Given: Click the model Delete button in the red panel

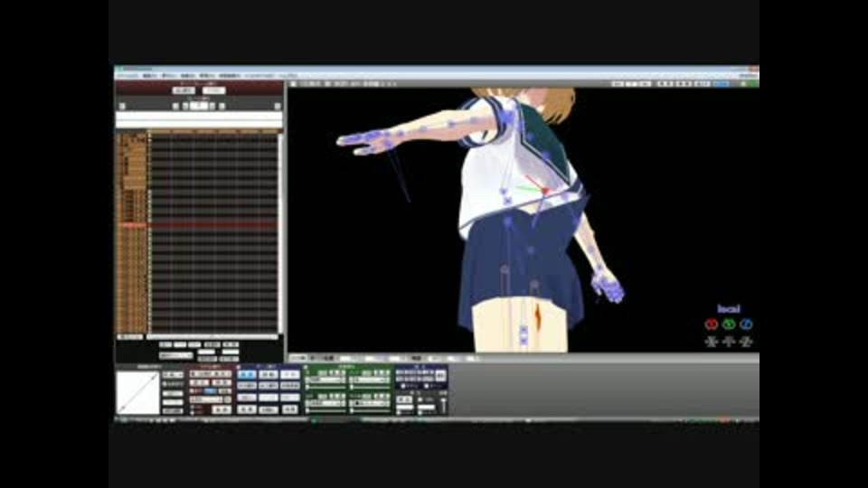Looking at the screenshot, I should coord(222,383).
